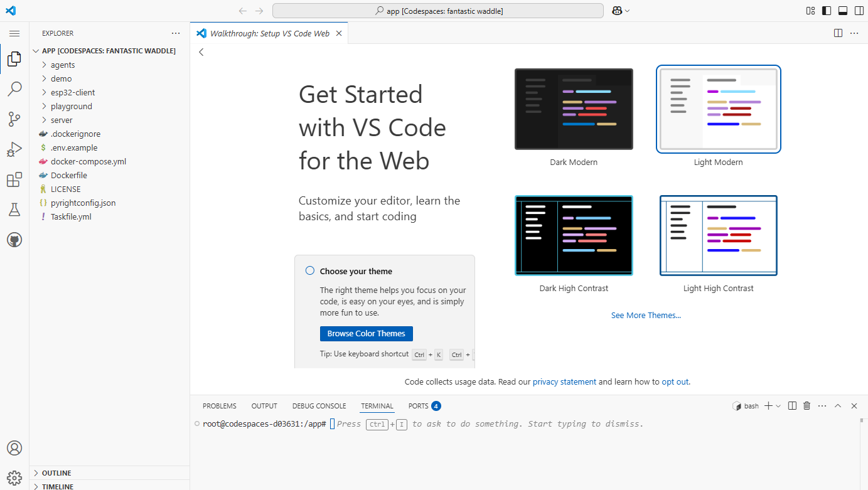This screenshot has height=490, width=868.
Task: Open the hamburger application menu
Action: [x=14, y=33]
